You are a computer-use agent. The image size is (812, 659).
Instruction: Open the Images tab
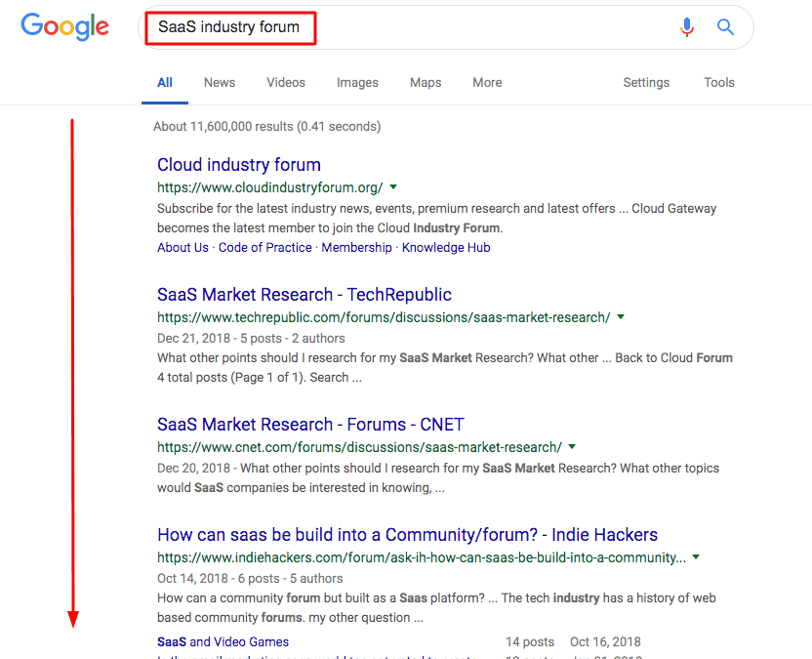coord(357,82)
